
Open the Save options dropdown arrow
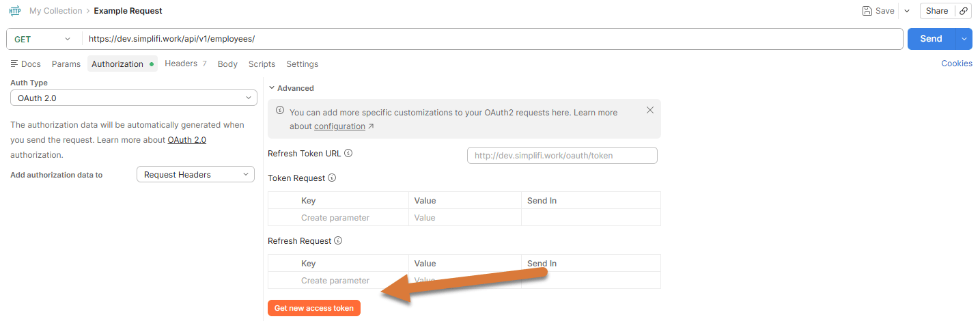click(907, 11)
